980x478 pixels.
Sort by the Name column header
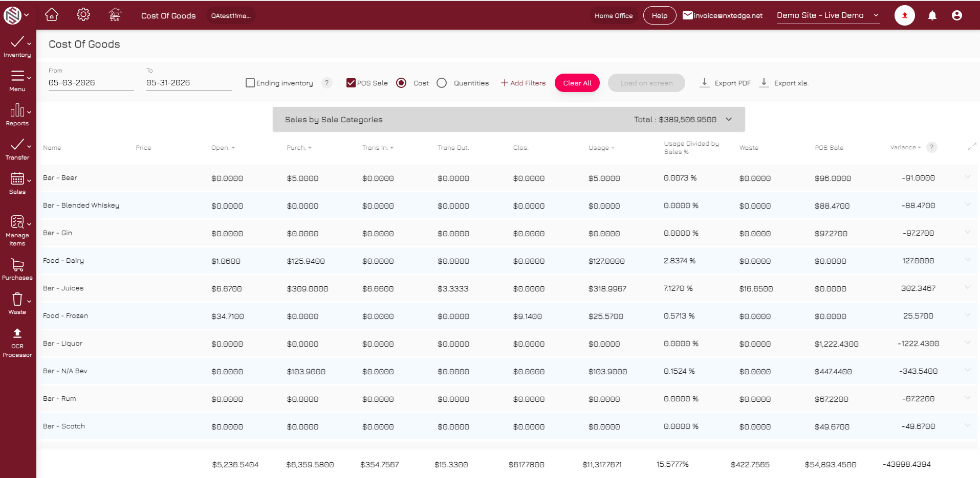coord(52,148)
